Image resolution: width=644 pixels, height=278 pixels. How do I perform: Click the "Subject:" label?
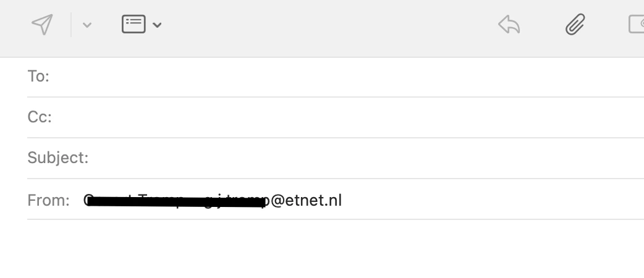(x=58, y=158)
